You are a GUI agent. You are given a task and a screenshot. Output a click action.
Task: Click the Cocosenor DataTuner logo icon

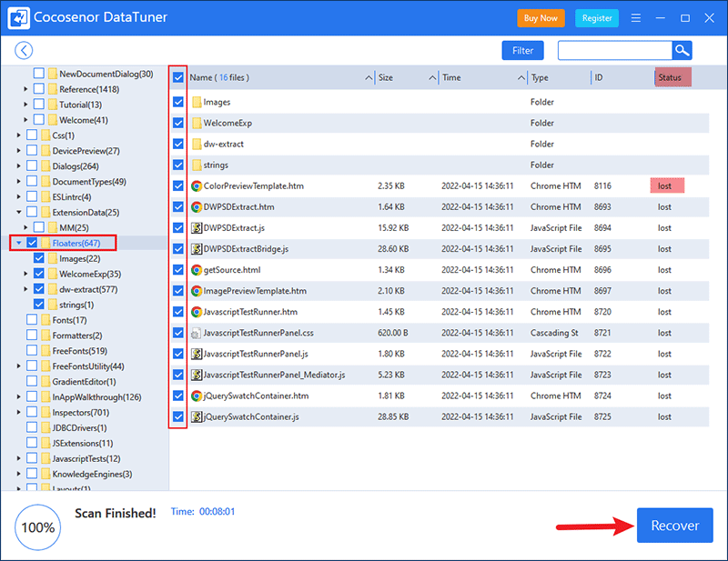(19, 17)
